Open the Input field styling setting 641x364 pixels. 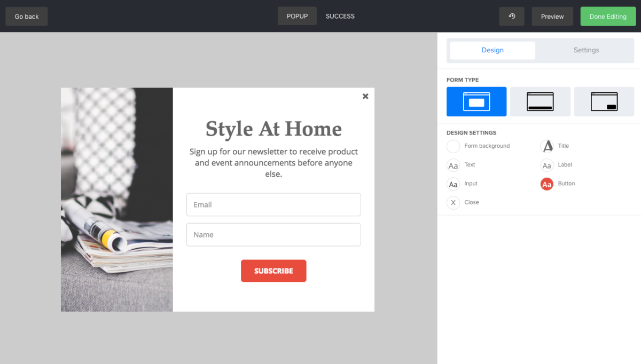[453, 184]
